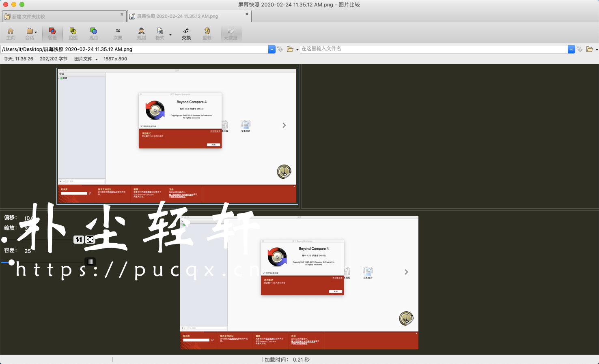Close the 新建 文件夹比较 tab
This screenshot has height=364, width=599.
tap(122, 15)
